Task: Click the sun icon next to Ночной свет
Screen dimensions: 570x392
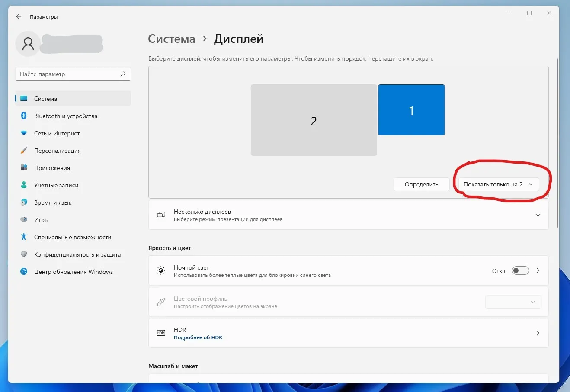Action: (x=161, y=271)
